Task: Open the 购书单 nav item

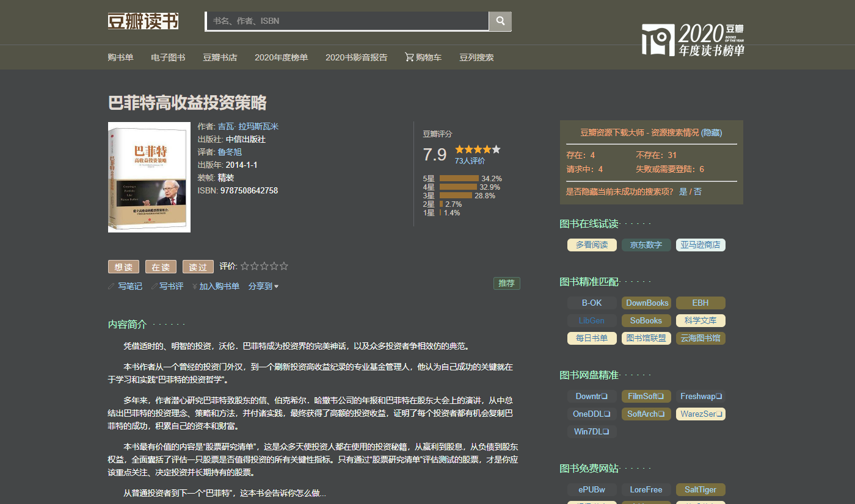Action: point(121,57)
